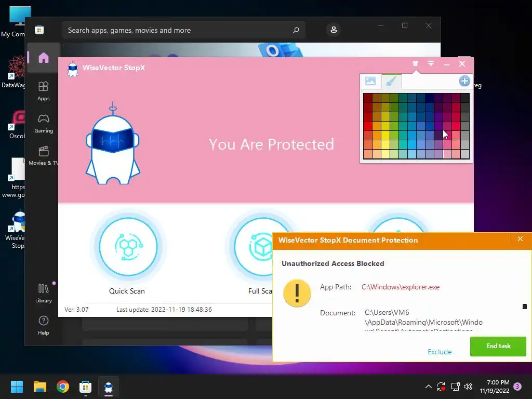Open network status tray icon

(x=455, y=387)
